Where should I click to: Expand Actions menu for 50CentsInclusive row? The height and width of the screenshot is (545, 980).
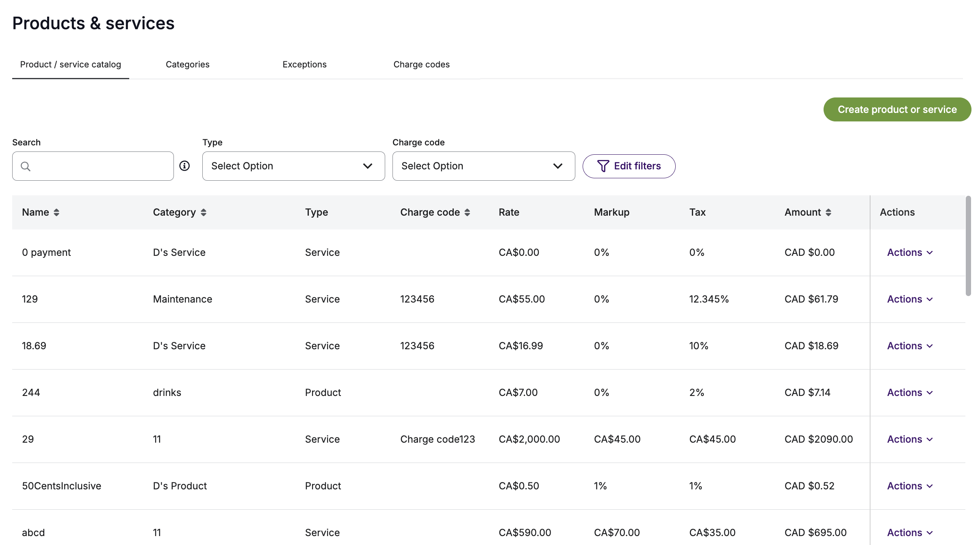(x=910, y=486)
